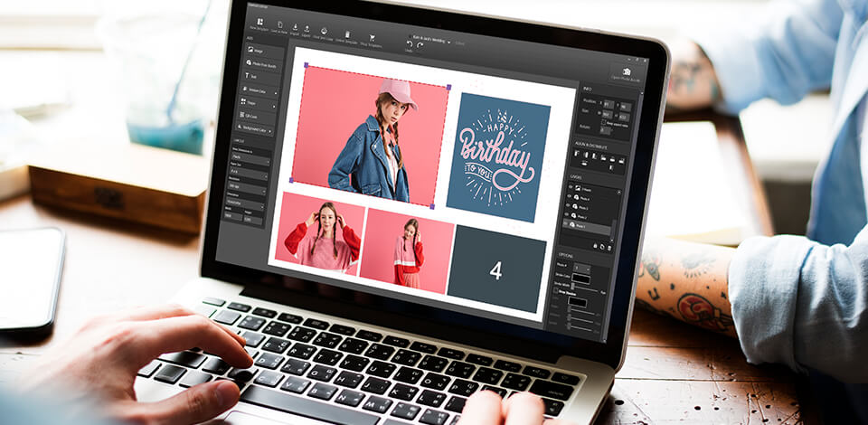Viewport: 868px width, 425px height.
Task: Enable the Drop Shadow checkbox
Action: (556, 290)
